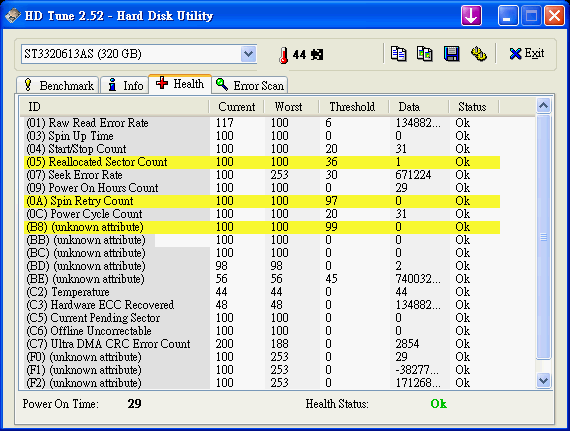Select the (BD) unknown attribute row

pos(262,266)
